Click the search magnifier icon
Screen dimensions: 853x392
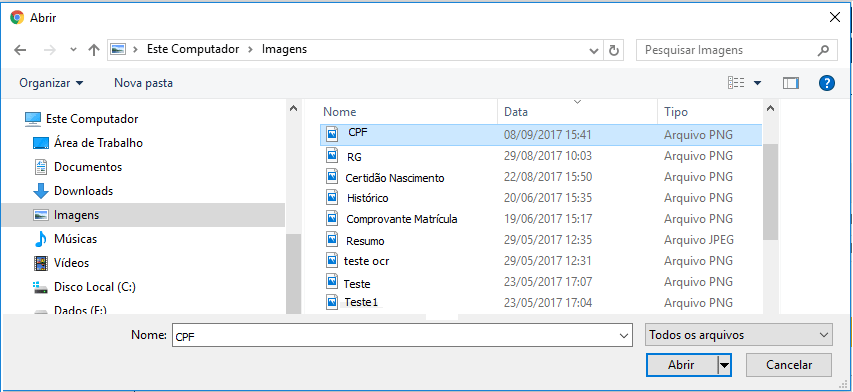tap(824, 51)
